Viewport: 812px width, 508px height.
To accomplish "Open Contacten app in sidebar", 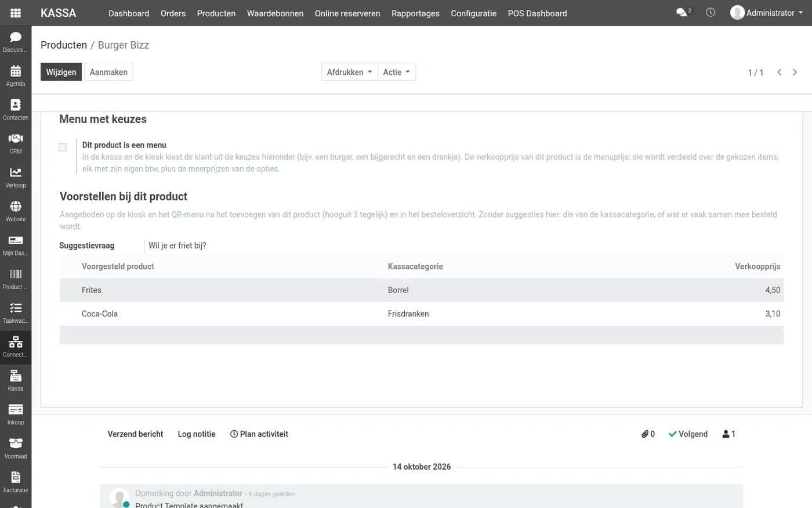I will (x=16, y=110).
